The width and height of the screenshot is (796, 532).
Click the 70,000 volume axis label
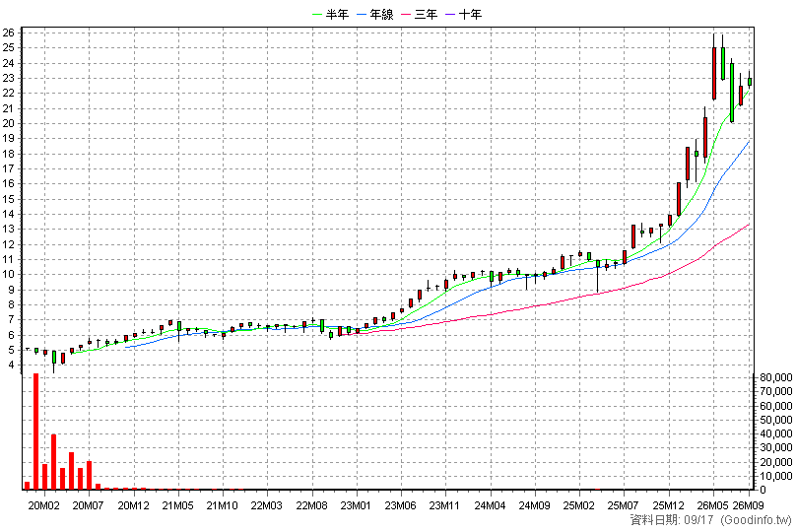coord(775,391)
